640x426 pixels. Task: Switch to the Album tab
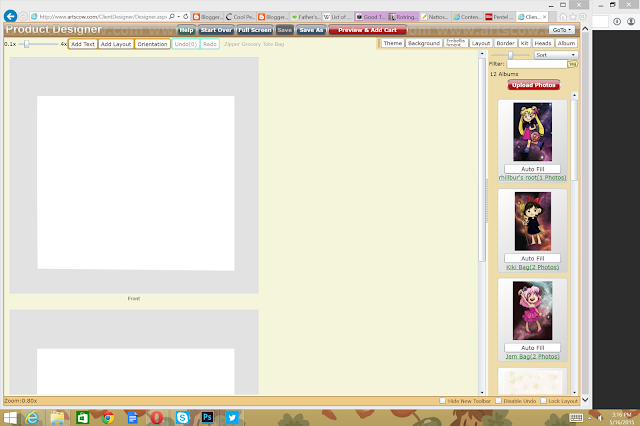point(566,43)
